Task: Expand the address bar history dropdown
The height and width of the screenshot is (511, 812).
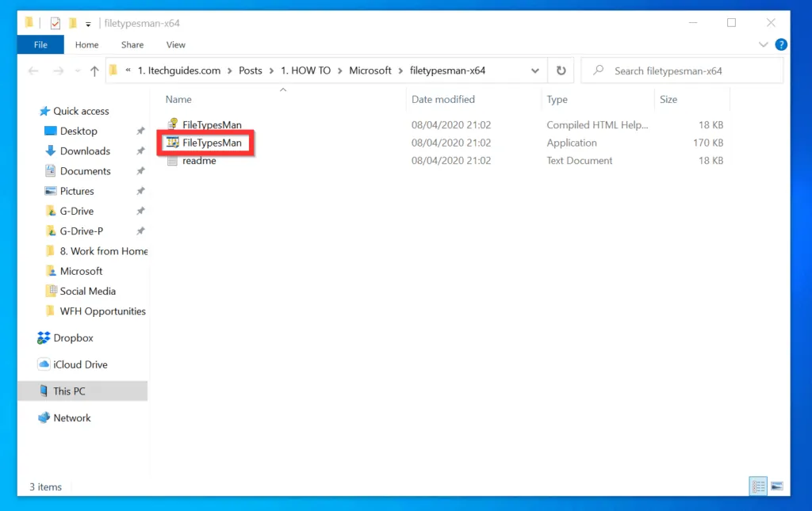Action: point(535,71)
